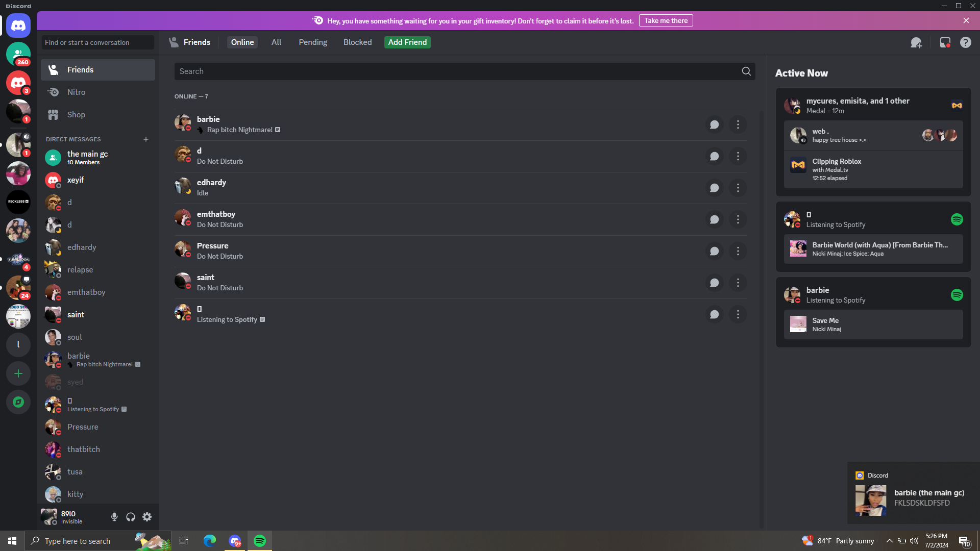Click Add a Server plus icon
Screen dimensions: 980x551
point(18,373)
